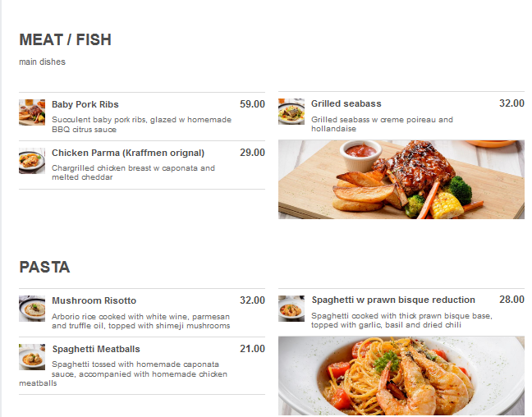Select Spaghetti w prawn bisque reduction title
532x417 pixels.
tap(393, 300)
